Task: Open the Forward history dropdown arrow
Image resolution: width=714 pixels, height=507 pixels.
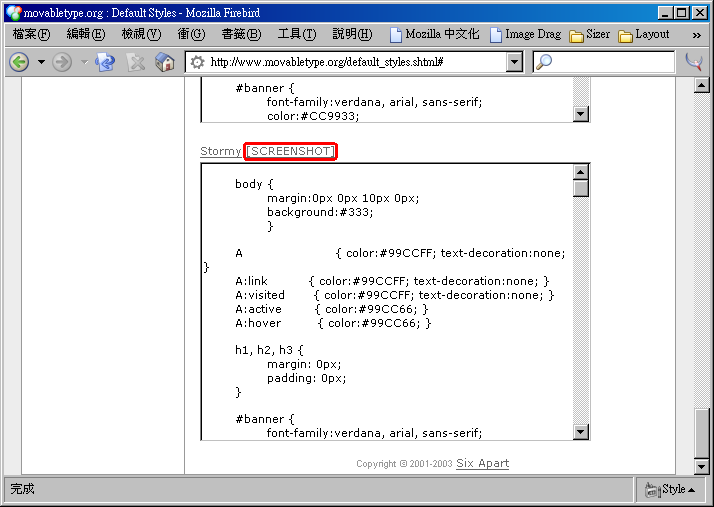Action: tap(84, 62)
